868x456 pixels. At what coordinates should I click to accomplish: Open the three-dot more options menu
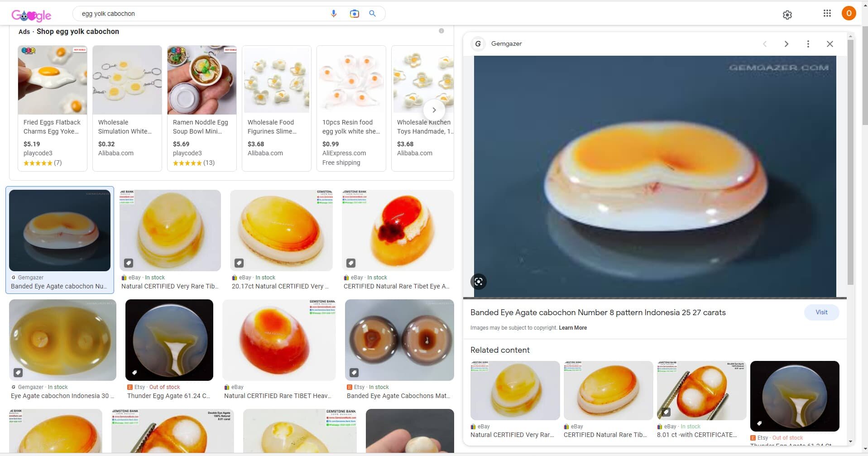pos(808,44)
